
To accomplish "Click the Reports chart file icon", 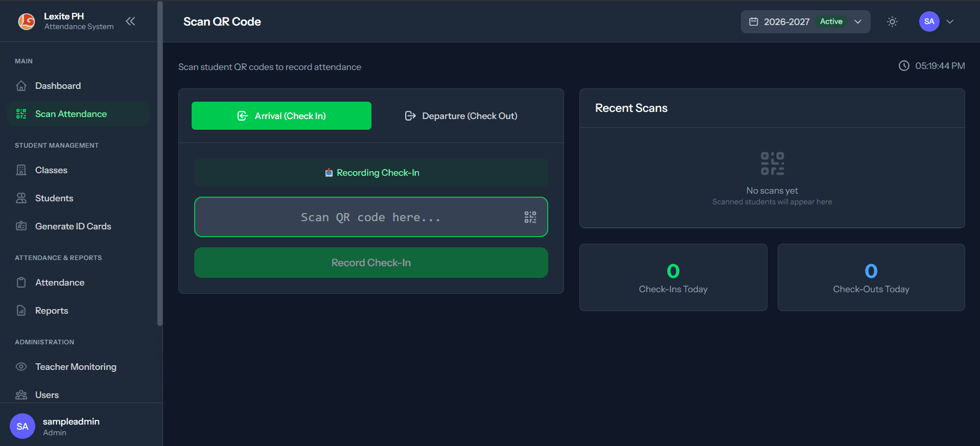I will click(21, 311).
